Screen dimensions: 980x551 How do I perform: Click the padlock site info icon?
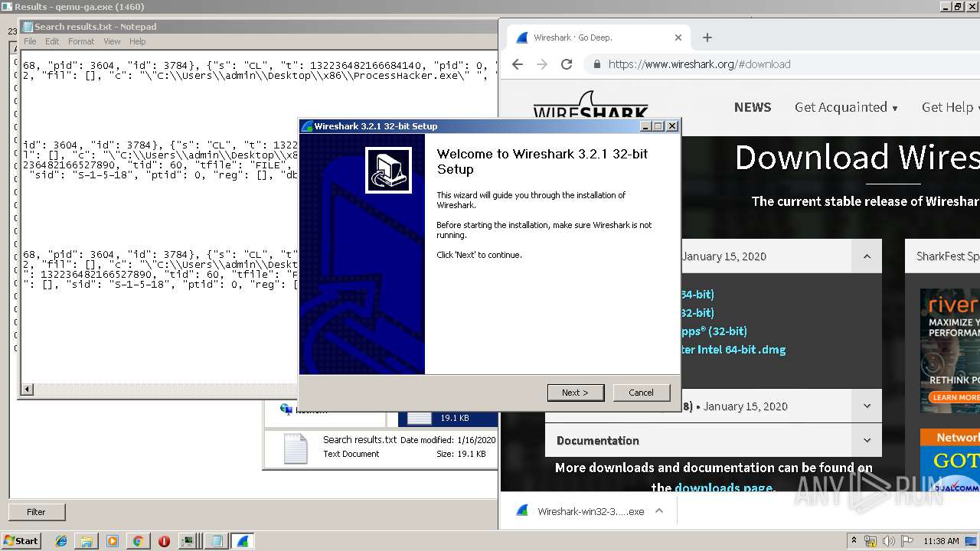click(596, 64)
